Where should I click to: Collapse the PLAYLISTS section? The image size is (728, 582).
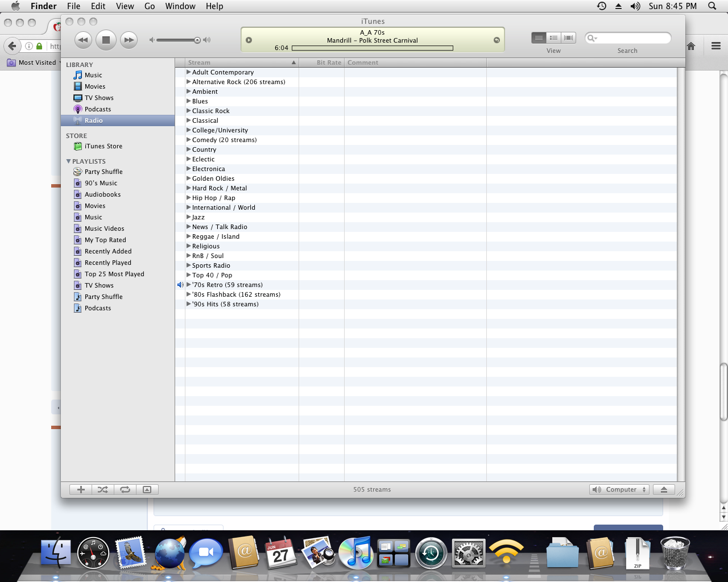click(x=68, y=161)
